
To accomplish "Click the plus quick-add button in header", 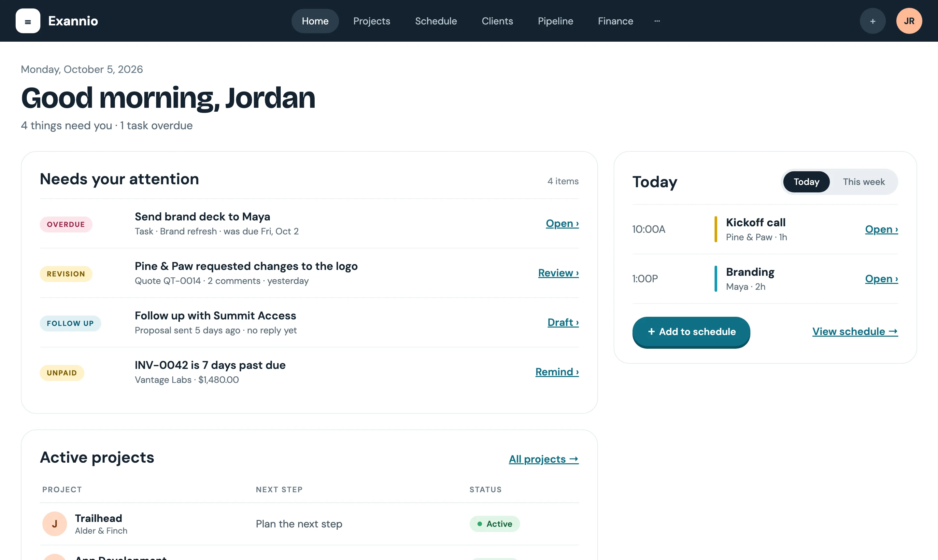I will tap(872, 21).
